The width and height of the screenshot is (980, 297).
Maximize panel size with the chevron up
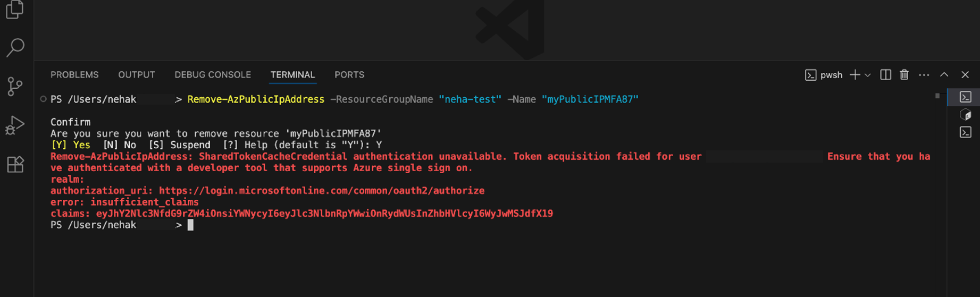(x=944, y=75)
